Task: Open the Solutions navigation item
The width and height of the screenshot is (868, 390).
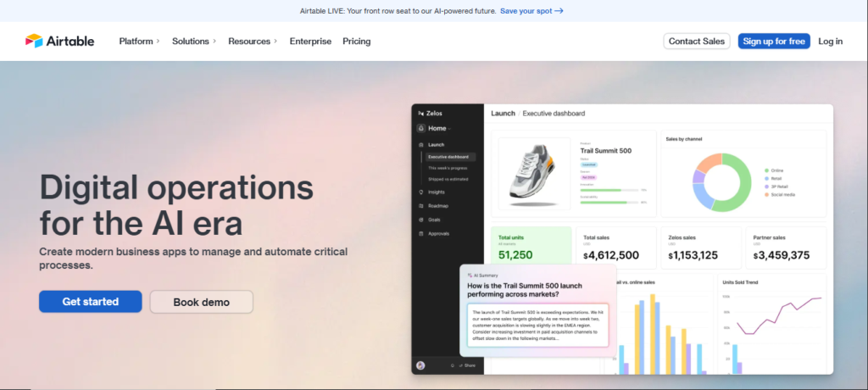Action: 194,41
